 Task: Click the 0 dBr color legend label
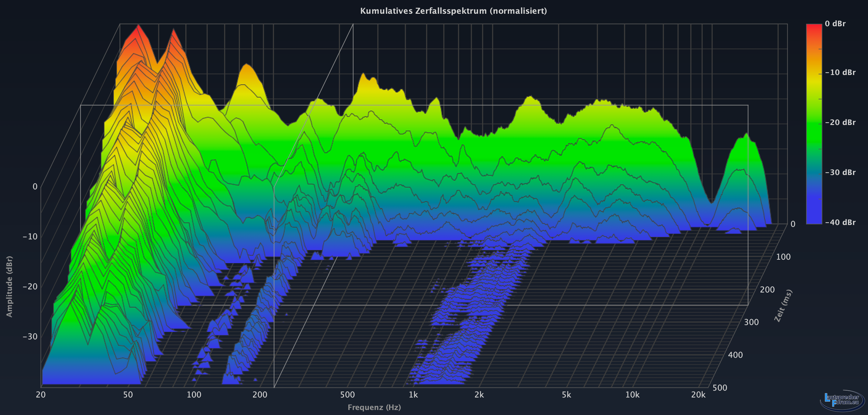click(835, 23)
